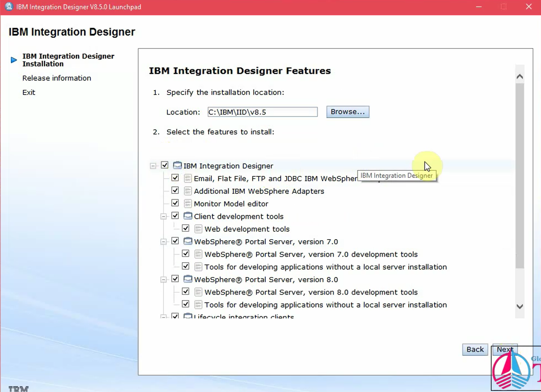Click the package icon beside Client development tools
541x392 pixels.
(188, 215)
